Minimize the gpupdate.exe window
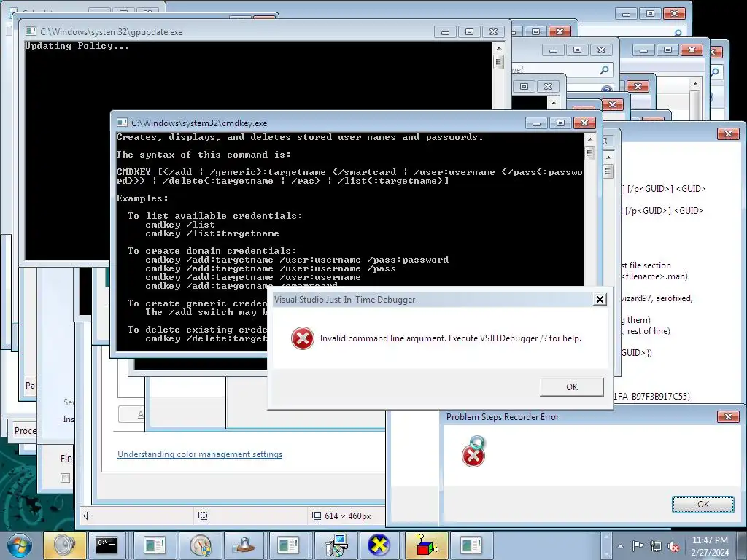The height and width of the screenshot is (560, 747). click(446, 31)
